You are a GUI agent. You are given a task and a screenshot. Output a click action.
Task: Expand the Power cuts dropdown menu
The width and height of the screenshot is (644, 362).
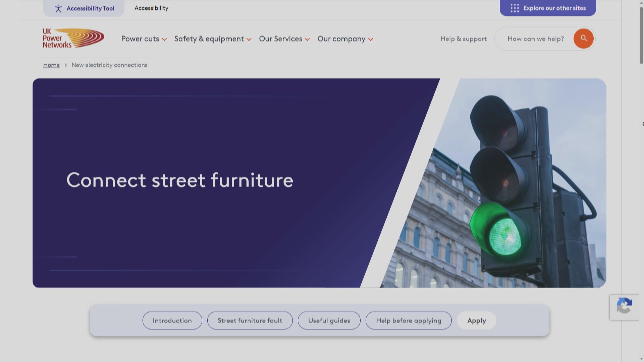click(x=144, y=39)
